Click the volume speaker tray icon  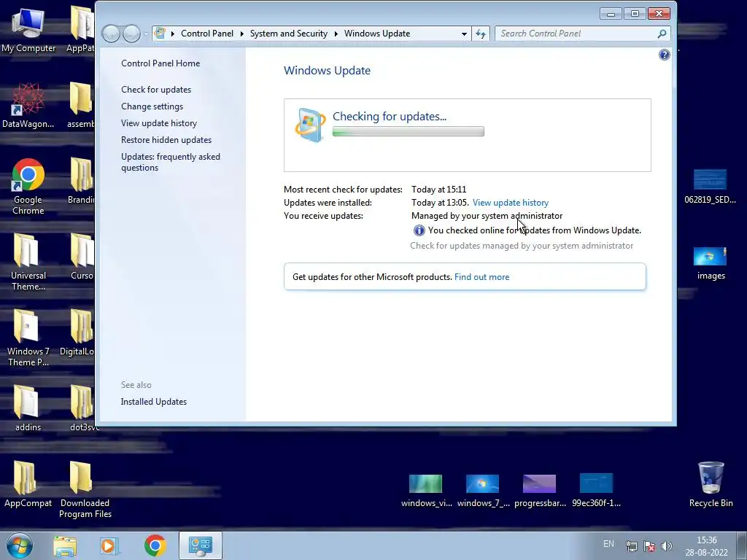click(667, 545)
